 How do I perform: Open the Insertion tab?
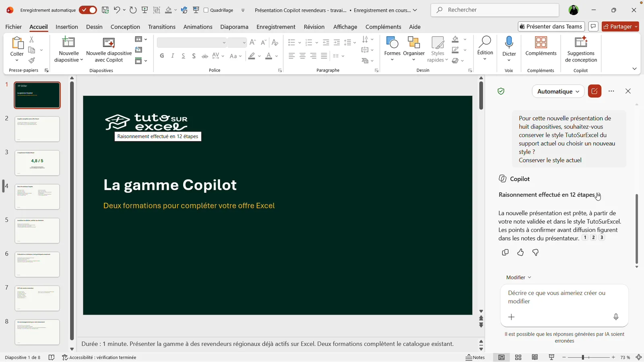point(67,27)
